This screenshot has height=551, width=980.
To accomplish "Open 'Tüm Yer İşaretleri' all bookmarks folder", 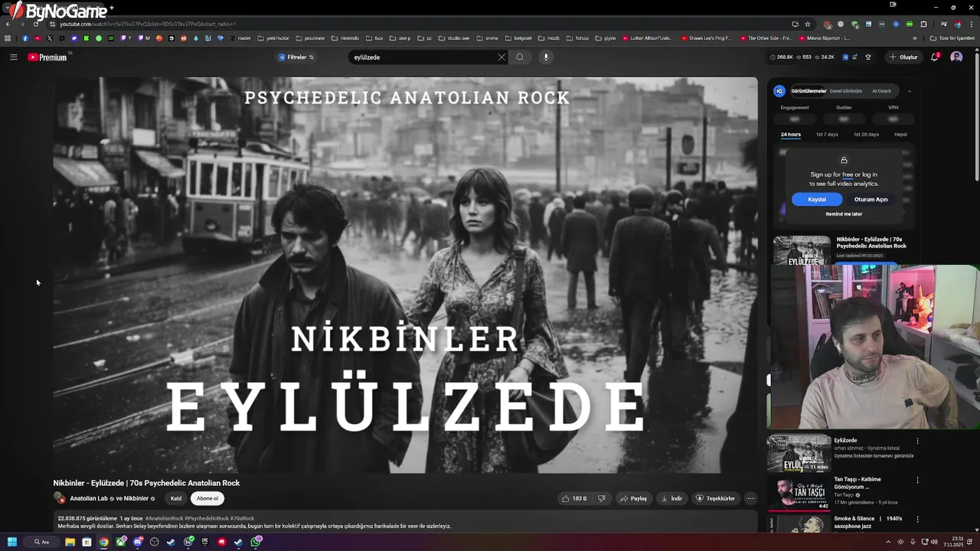I will click(952, 37).
